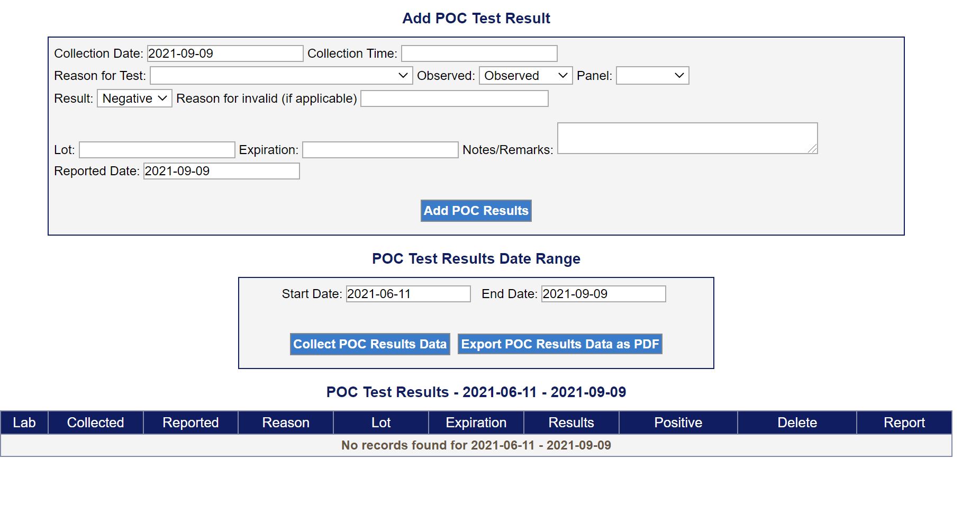Export POC Results Data as PDF
980x512 pixels.
point(560,344)
